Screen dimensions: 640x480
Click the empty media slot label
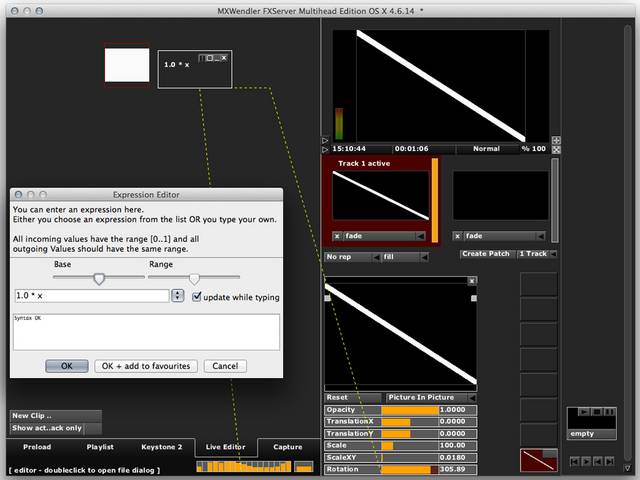[x=591, y=434]
